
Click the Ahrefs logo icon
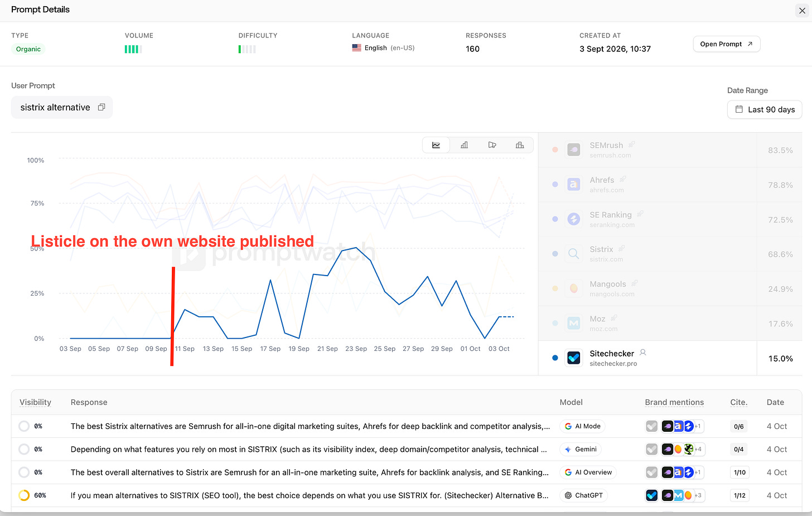click(x=574, y=185)
